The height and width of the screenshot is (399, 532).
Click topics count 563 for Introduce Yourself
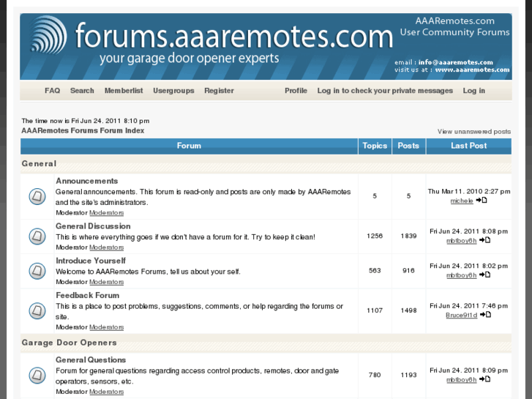tap(375, 271)
